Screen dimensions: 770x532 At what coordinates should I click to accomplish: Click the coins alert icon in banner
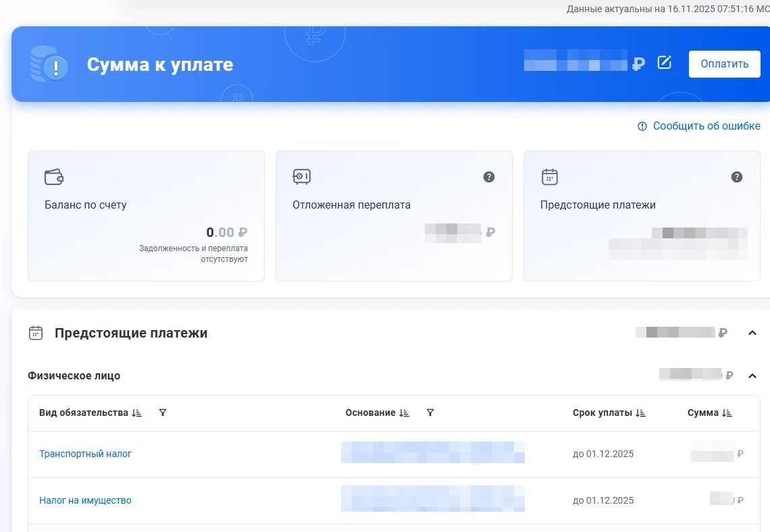[x=50, y=65]
